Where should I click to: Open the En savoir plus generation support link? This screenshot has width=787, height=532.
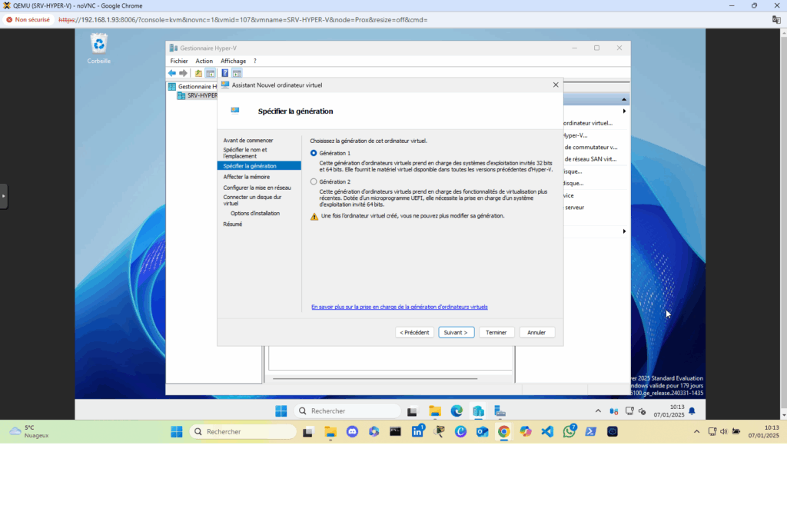[x=400, y=308]
